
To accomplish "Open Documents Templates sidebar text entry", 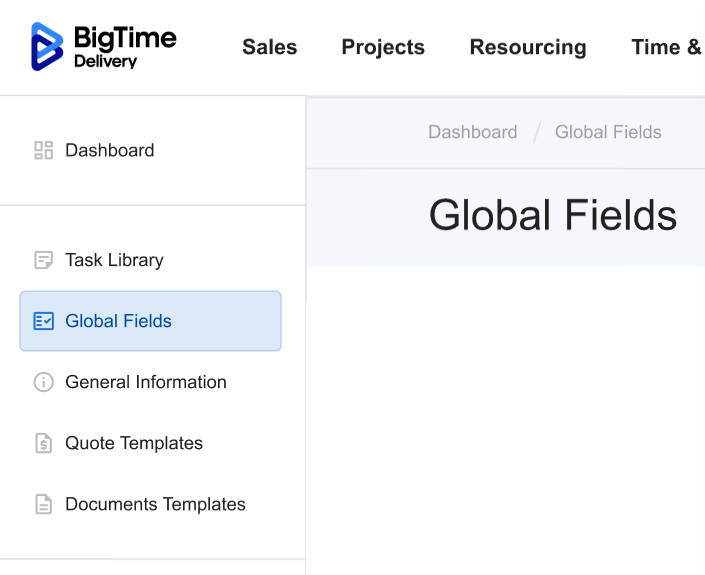I will point(155,504).
